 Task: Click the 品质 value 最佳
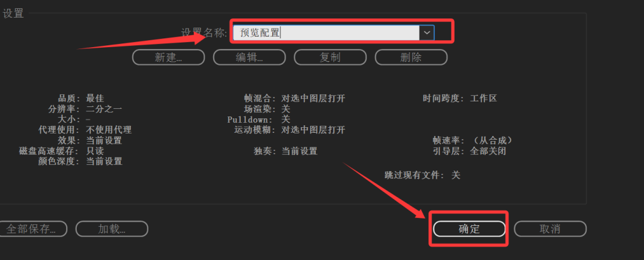point(95,98)
